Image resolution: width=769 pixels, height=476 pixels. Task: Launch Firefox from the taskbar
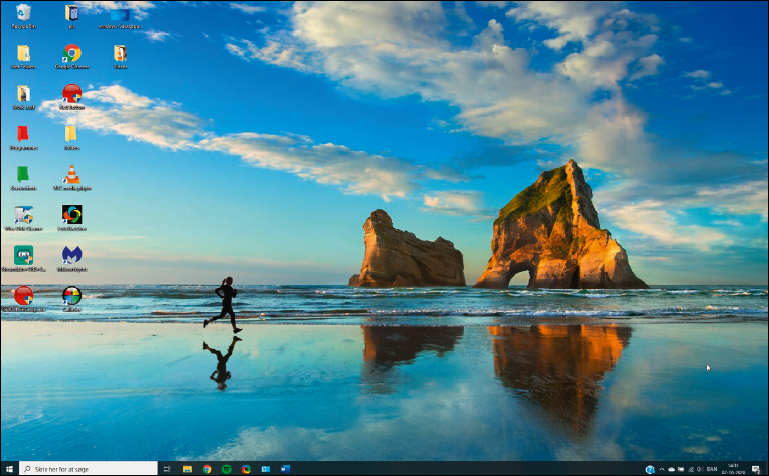pos(246,468)
